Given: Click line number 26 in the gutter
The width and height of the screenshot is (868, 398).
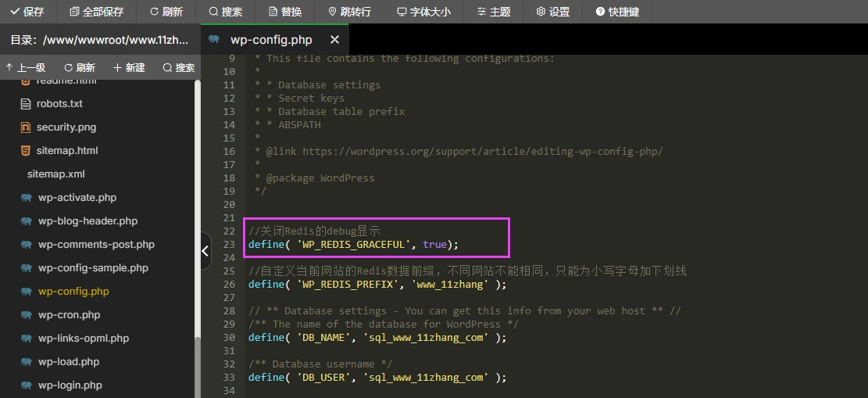Looking at the screenshot, I should 229,285.
